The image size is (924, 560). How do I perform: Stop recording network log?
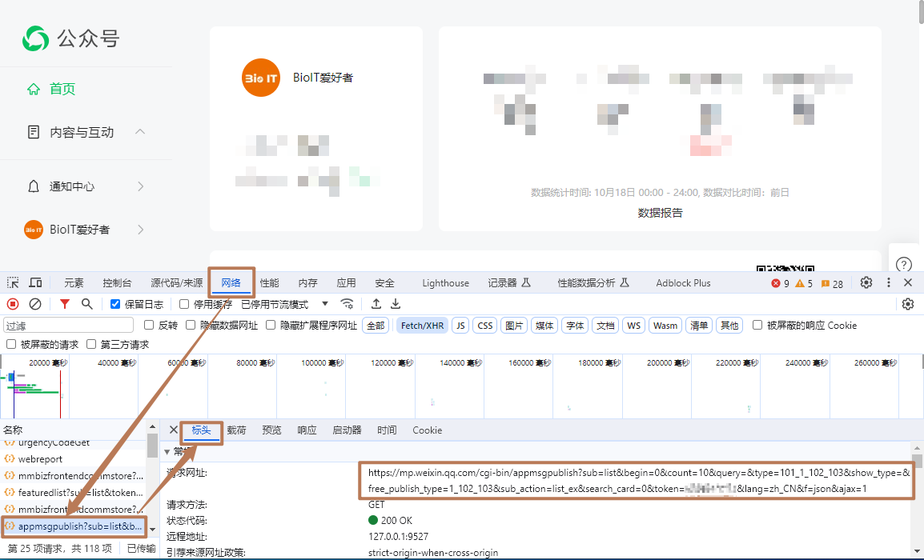click(x=12, y=304)
